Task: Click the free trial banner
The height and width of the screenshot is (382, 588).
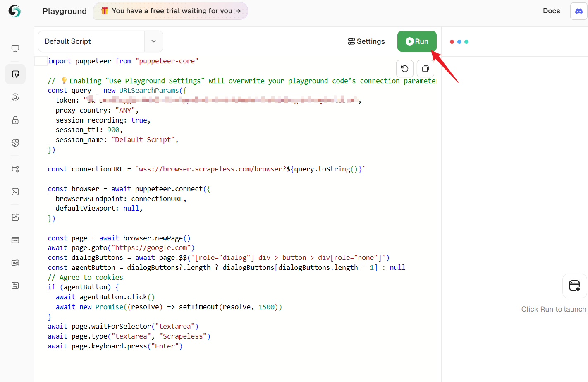Action: click(170, 11)
